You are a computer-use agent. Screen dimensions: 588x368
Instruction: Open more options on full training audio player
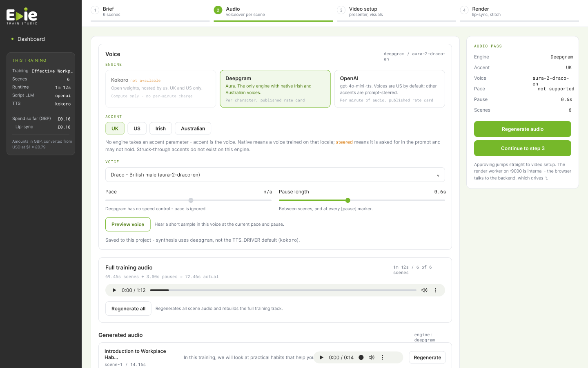435,290
